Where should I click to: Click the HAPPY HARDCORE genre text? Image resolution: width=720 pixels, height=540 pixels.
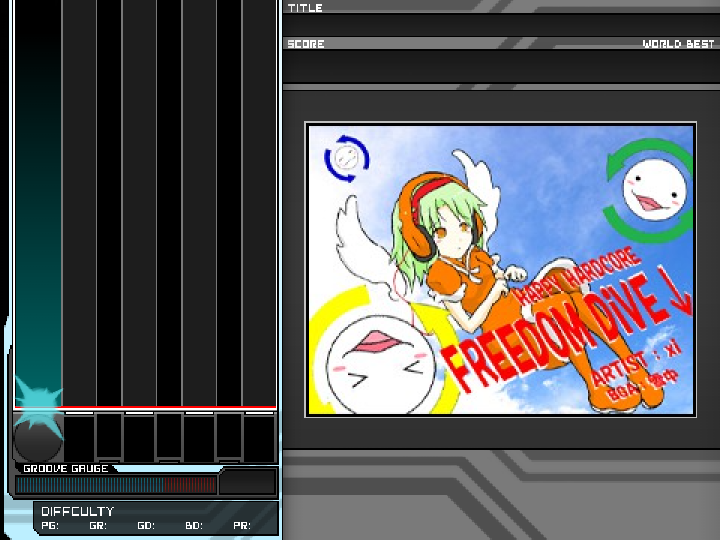[576, 277]
